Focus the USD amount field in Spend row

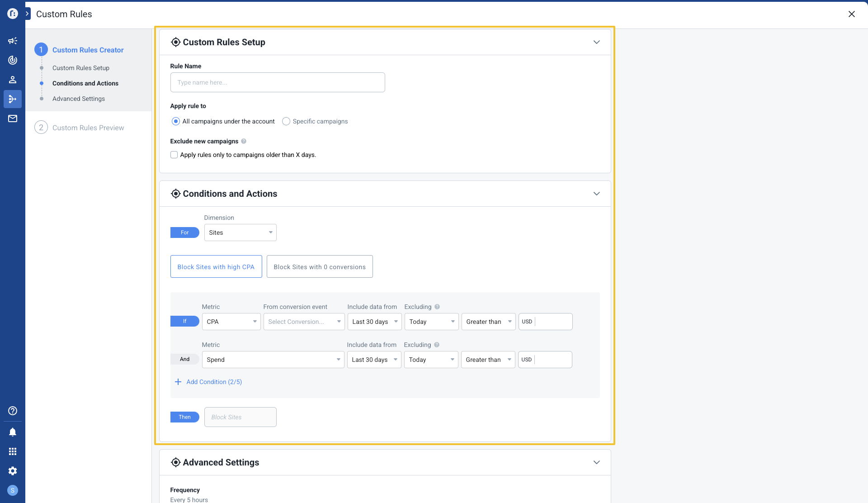tap(545, 360)
